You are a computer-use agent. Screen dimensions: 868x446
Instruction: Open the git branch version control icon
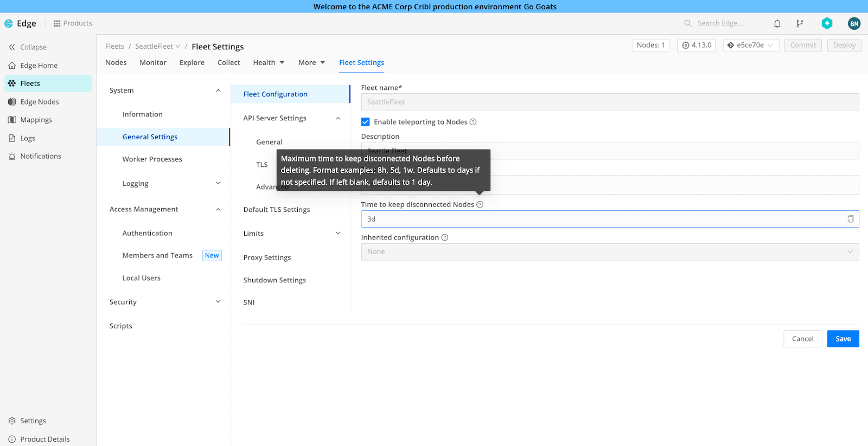coord(800,23)
